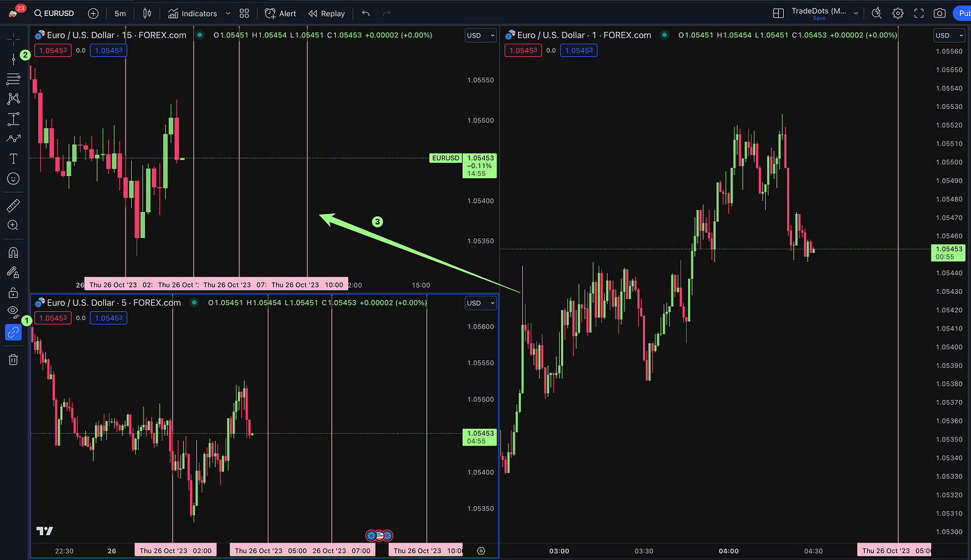
Task: Click the blue Publish button
Action: pos(965,12)
